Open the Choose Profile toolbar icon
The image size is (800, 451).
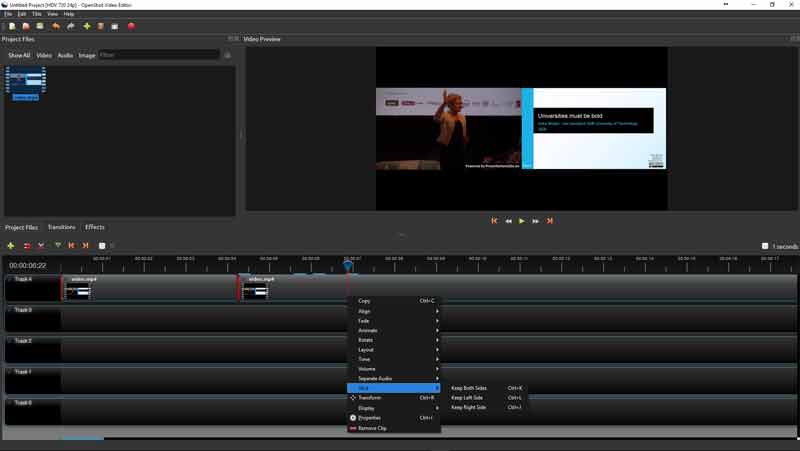click(x=101, y=26)
